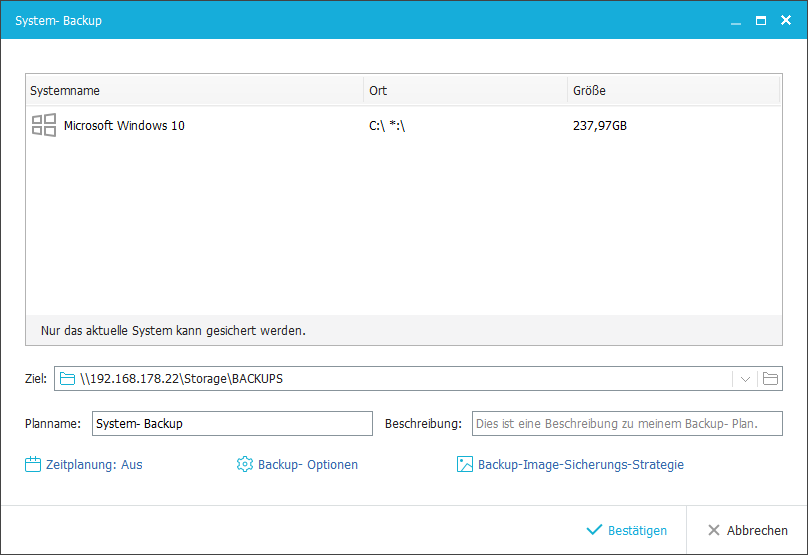The width and height of the screenshot is (808, 555).
Task: Click the folder browse icon beside Ziel
Action: [x=770, y=379]
